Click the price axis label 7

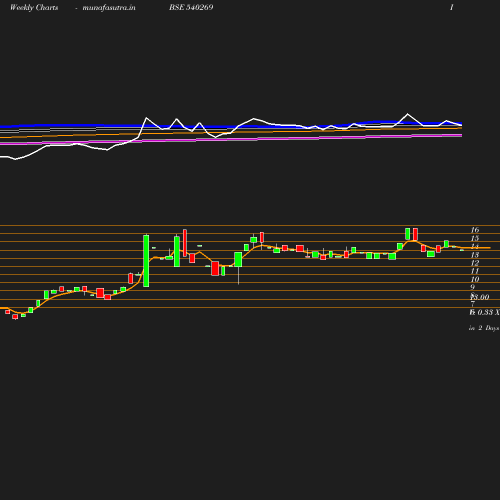(473, 304)
